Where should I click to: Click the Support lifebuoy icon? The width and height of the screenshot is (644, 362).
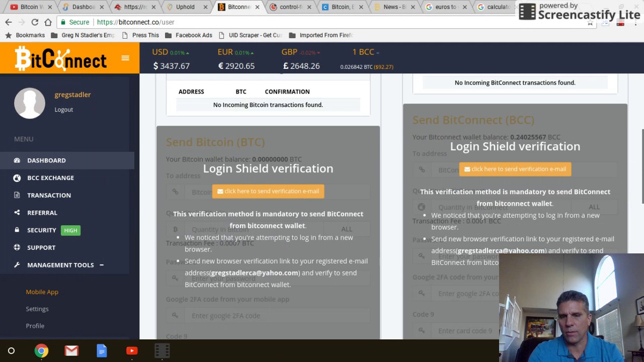tap(17, 247)
